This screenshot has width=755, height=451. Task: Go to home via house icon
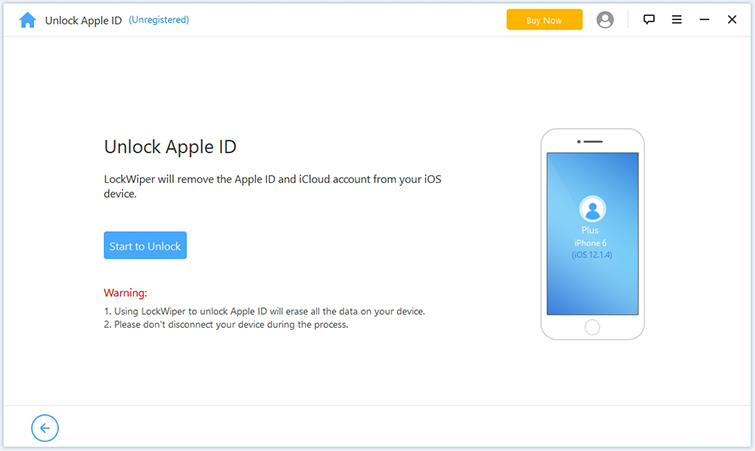point(27,20)
